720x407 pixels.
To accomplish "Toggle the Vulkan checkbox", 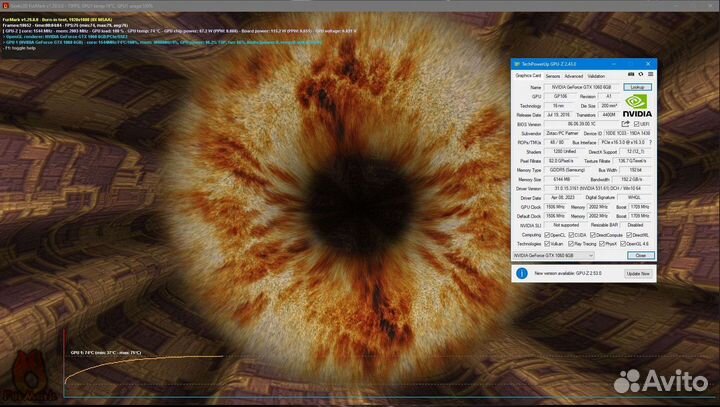I will tap(548, 244).
